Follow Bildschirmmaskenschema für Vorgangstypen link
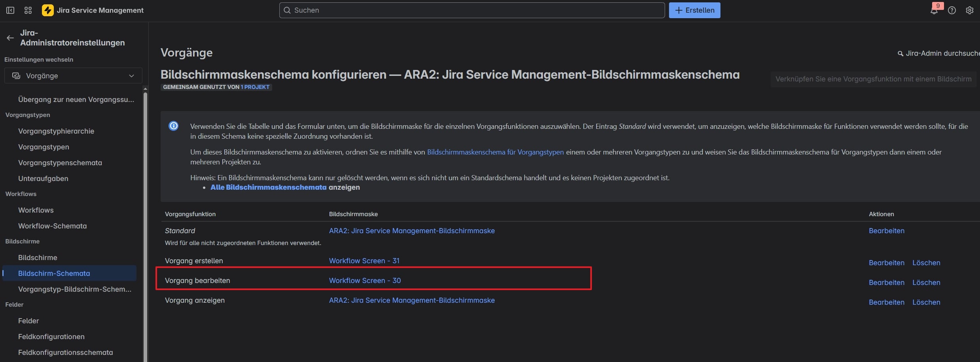Image resolution: width=980 pixels, height=362 pixels. [495, 152]
